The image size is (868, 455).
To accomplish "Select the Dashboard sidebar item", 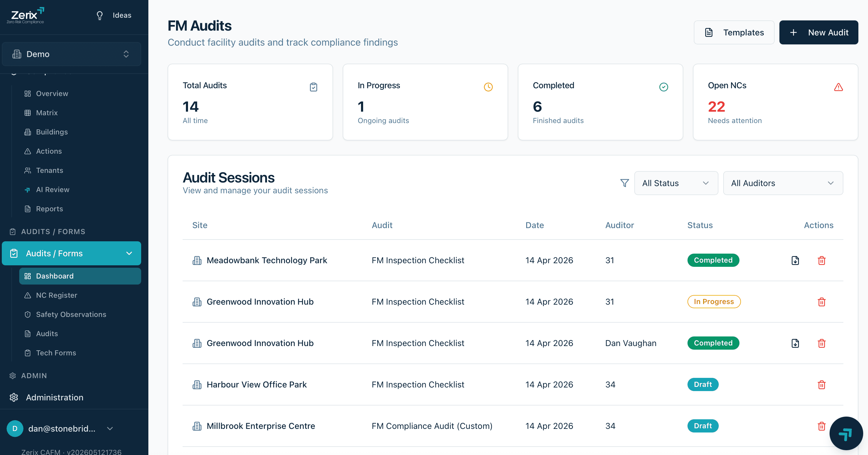I will (x=80, y=276).
